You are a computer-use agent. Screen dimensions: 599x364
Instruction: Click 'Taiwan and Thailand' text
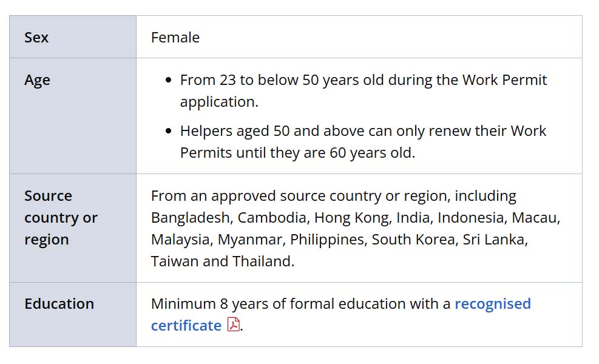[221, 261]
